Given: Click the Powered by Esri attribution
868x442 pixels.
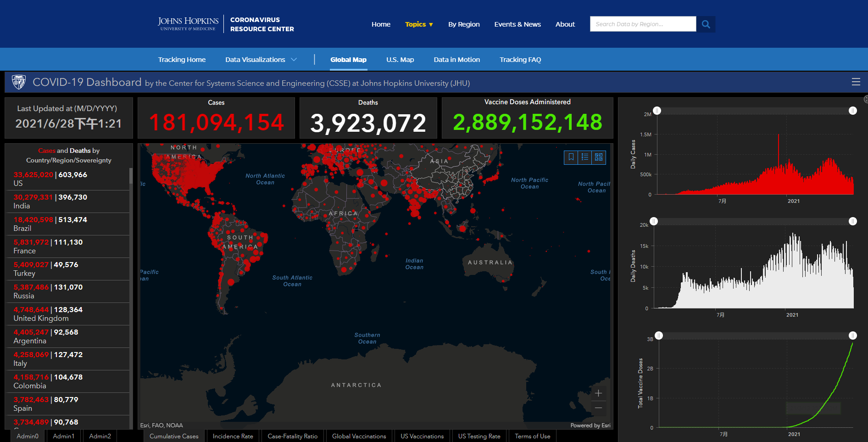Looking at the screenshot, I should click(590, 425).
